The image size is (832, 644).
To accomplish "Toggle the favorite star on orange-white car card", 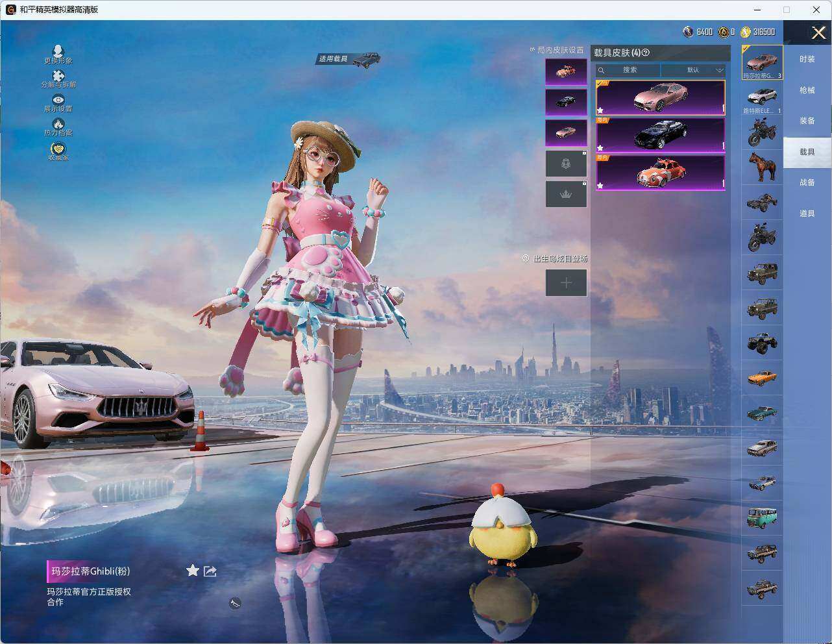I will [600, 185].
